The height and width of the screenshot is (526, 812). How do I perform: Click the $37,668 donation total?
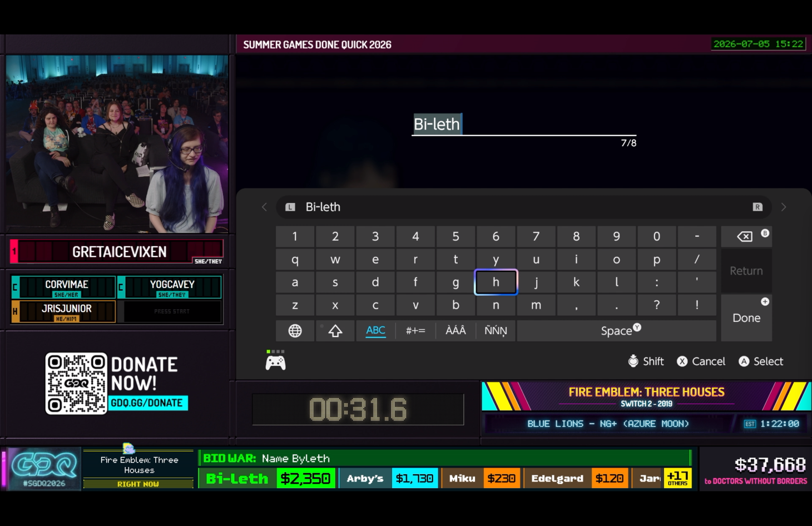(x=770, y=464)
